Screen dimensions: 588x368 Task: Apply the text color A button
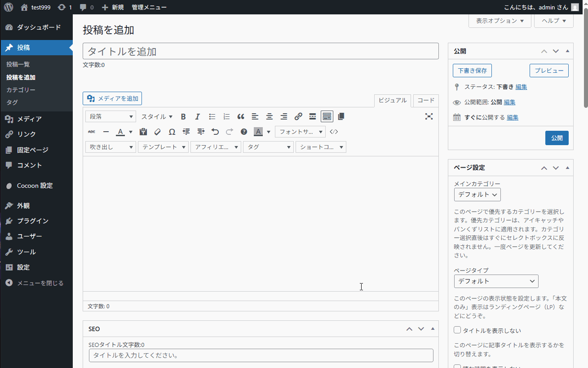click(x=120, y=132)
